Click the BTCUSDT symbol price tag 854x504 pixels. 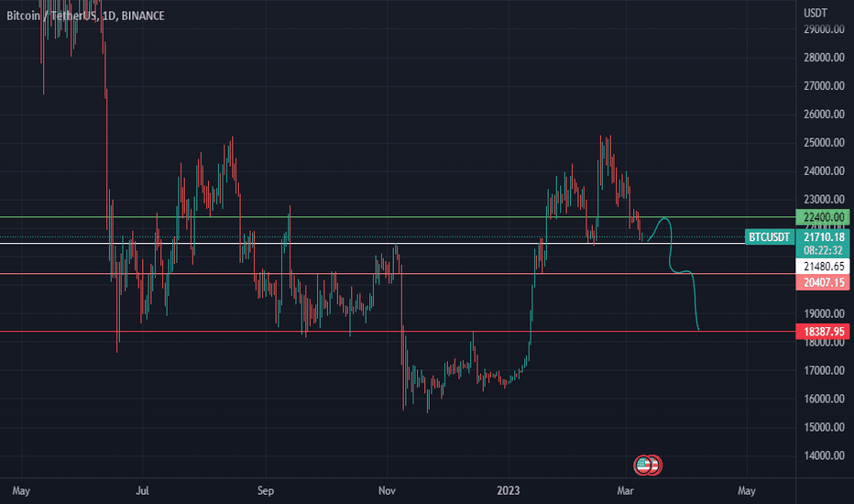pos(769,237)
